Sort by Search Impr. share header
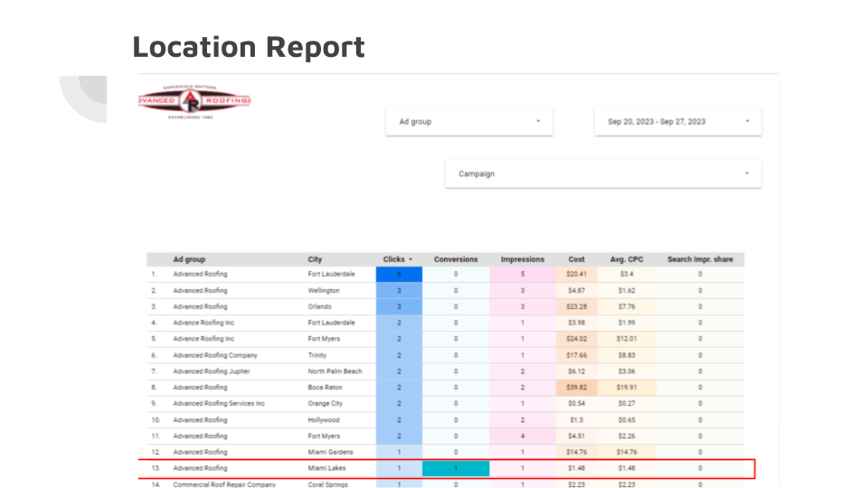 pos(700,259)
